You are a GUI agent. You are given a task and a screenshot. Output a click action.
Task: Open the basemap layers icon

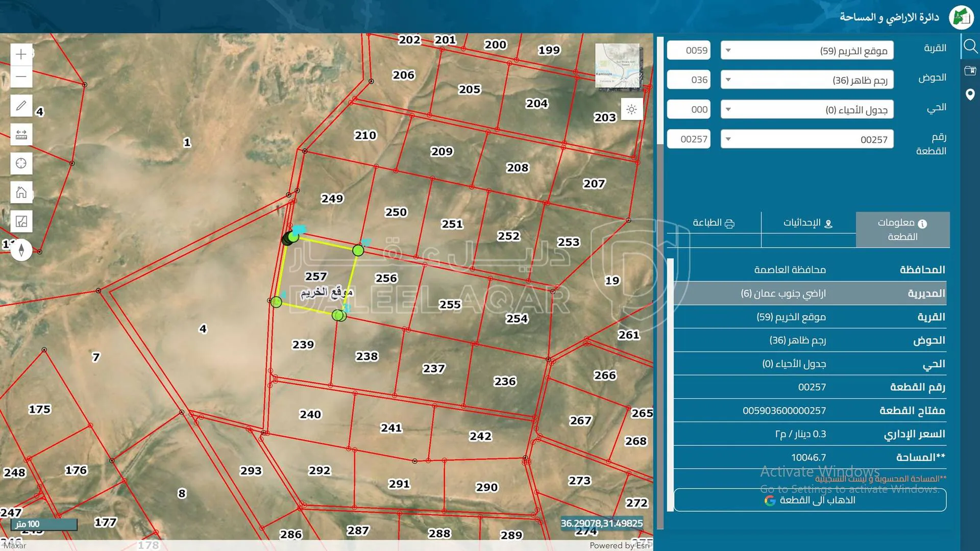coord(21,221)
